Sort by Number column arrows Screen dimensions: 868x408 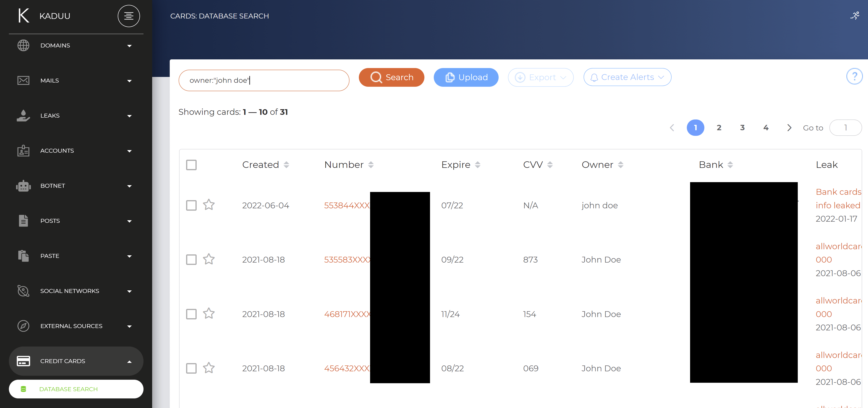pyautogui.click(x=371, y=165)
